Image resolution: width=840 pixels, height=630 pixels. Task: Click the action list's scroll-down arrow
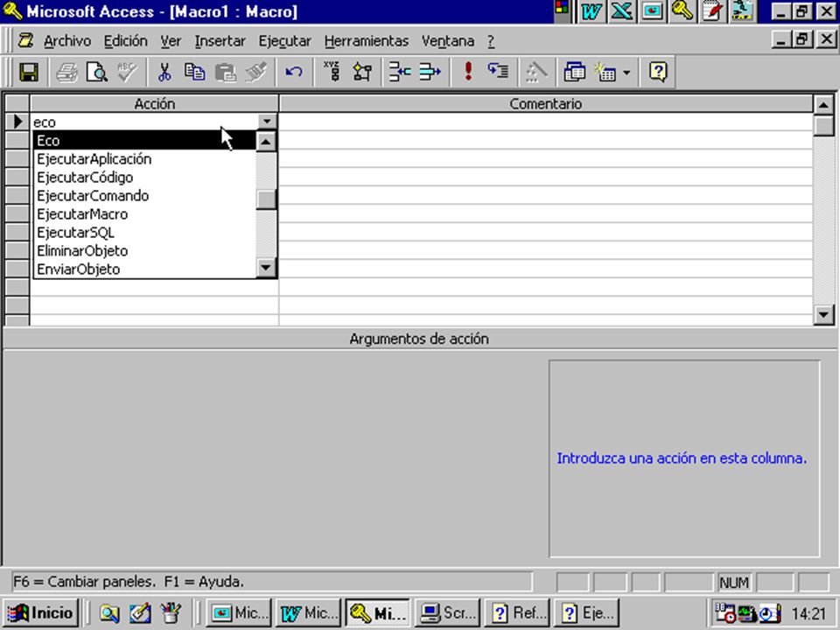[266, 268]
